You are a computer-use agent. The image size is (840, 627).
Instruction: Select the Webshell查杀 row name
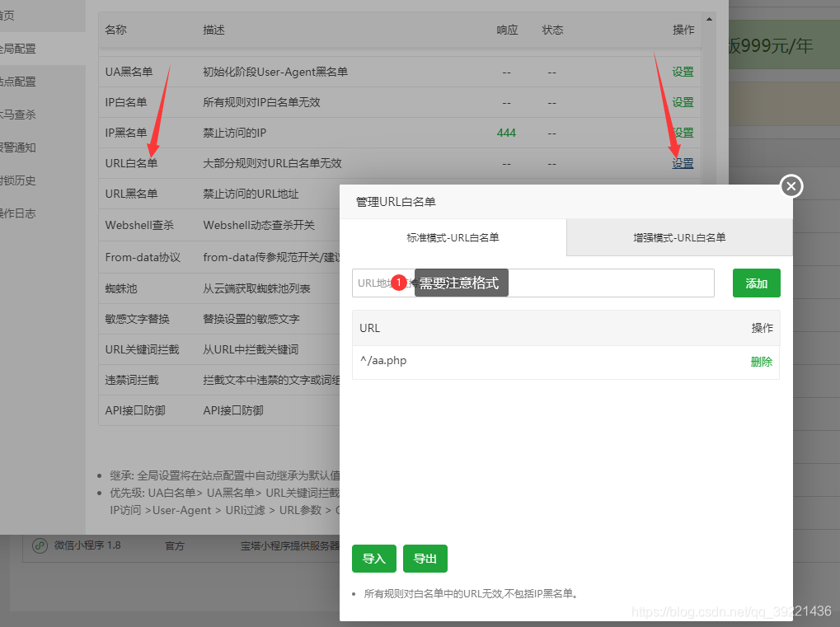click(x=139, y=225)
